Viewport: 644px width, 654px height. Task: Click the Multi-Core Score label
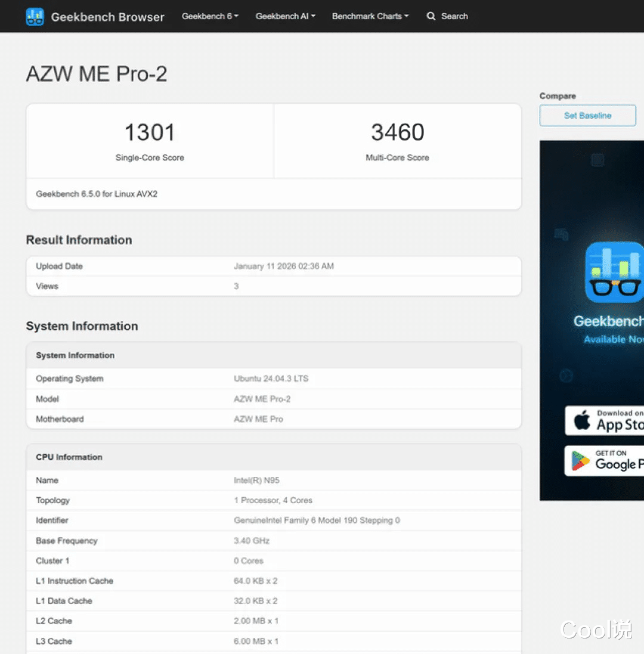(x=398, y=157)
